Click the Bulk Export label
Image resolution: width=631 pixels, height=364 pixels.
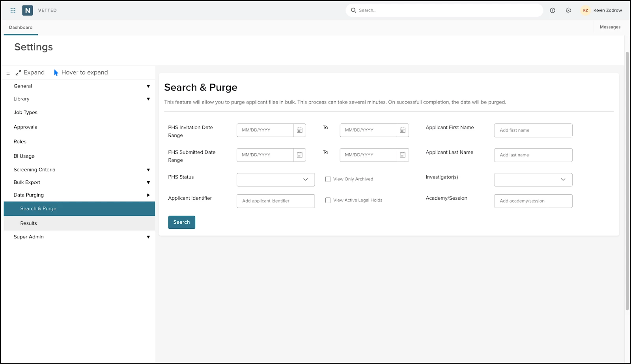point(27,182)
